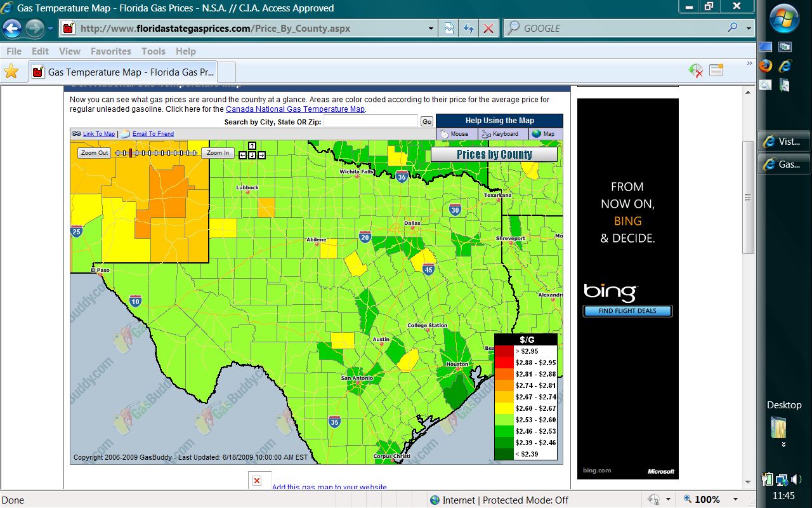Launch Internet Explorer from quick launch
Screen dimensions: 812x508
[x=785, y=65]
